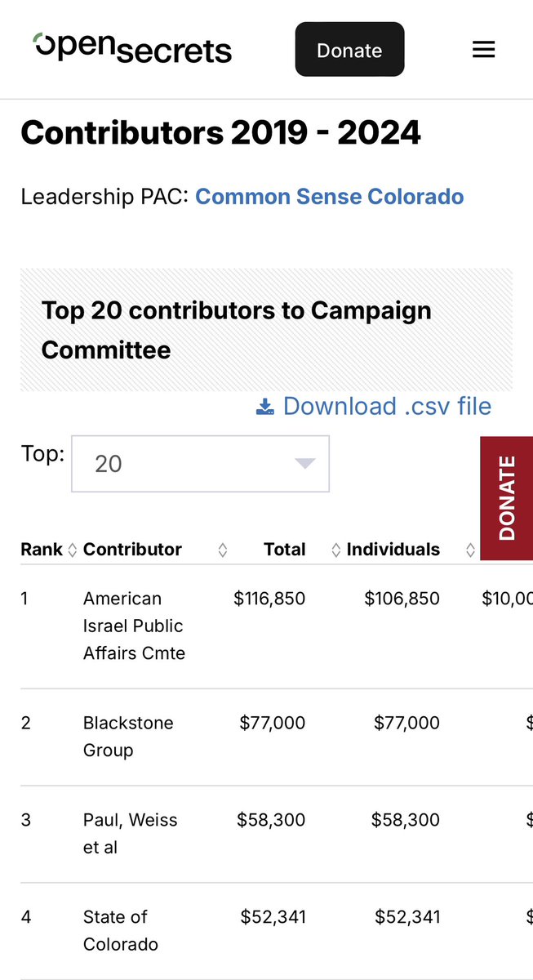Screen dimensions: 533x980
Task: Sort by Rank column arrows
Action: (72, 550)
